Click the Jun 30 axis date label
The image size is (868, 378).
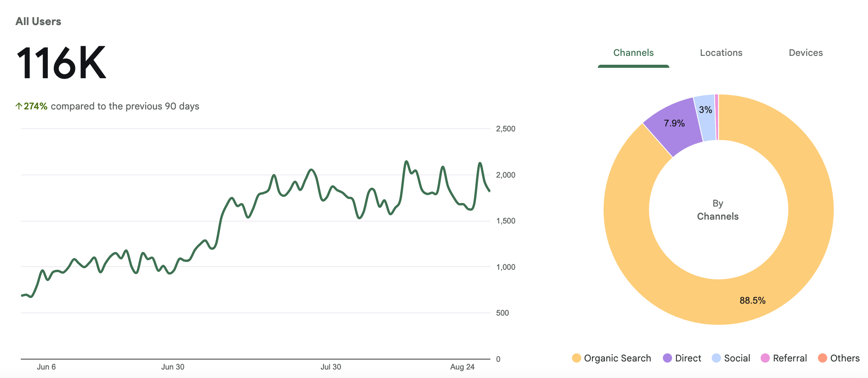172,367
